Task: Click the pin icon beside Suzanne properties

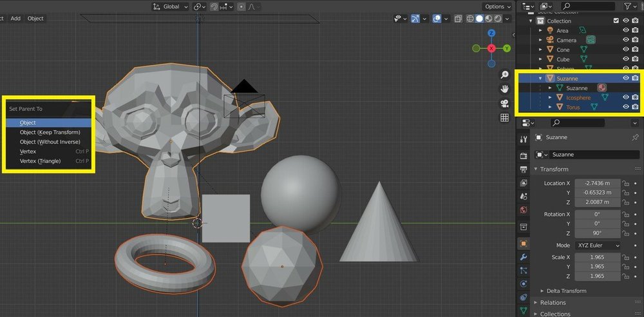Action: 635,137
